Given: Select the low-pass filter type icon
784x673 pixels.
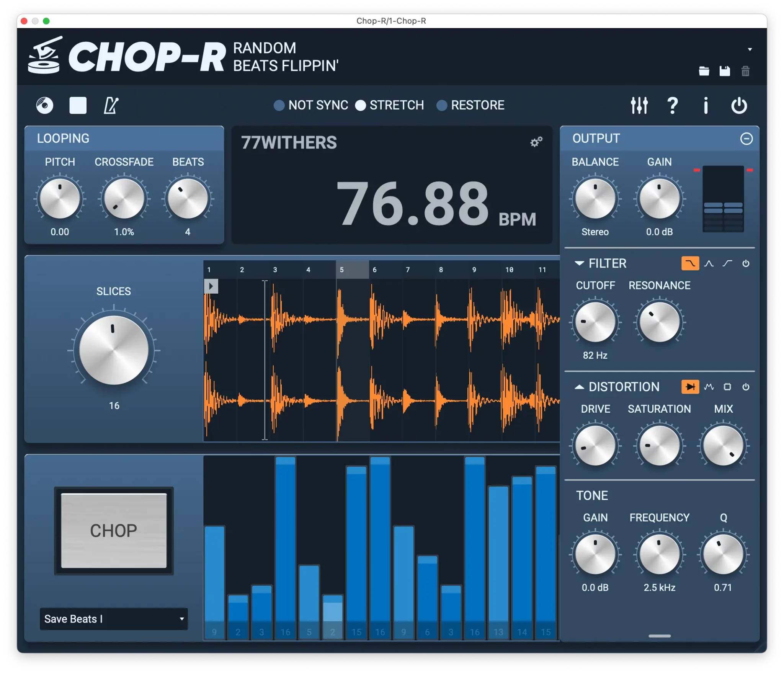Looking at the screenshot, I should (690, 263).
